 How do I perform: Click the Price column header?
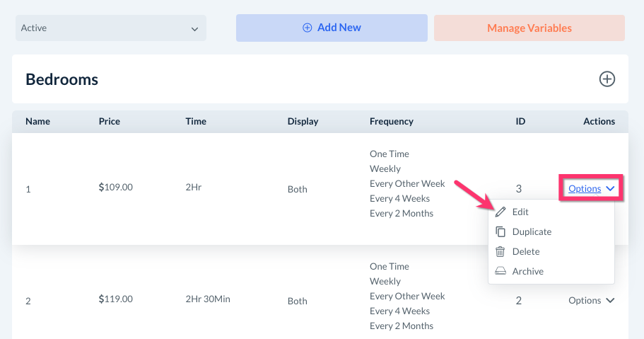click(x=110, y=121)
